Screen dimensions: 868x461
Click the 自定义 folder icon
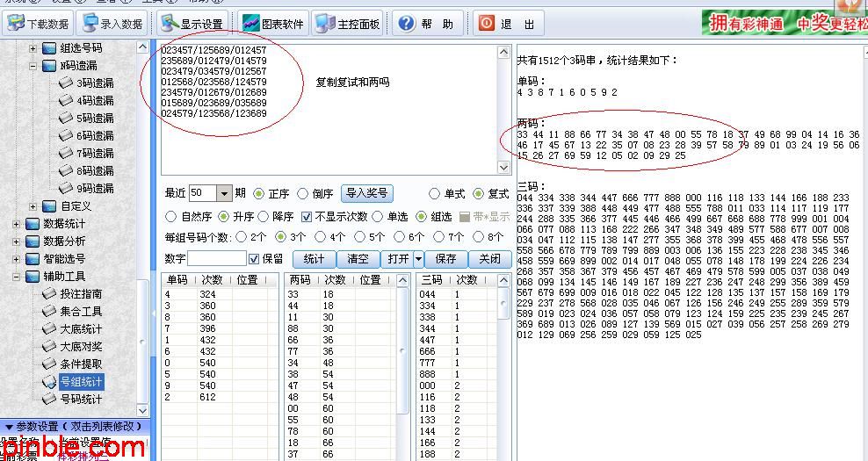tap(49, 205)
